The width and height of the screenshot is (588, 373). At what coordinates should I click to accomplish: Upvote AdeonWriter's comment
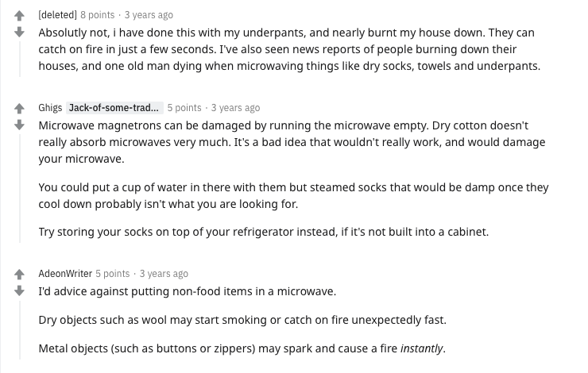tap(19, 275)
